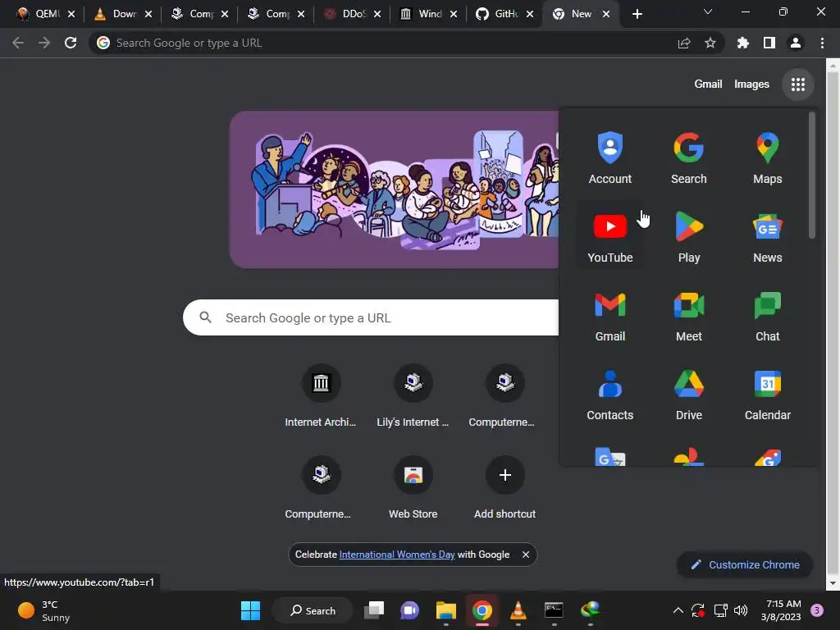This screenshot has width=840, height=630.
Task: Open Task View from the taskbar
Action: click(374, 610)
